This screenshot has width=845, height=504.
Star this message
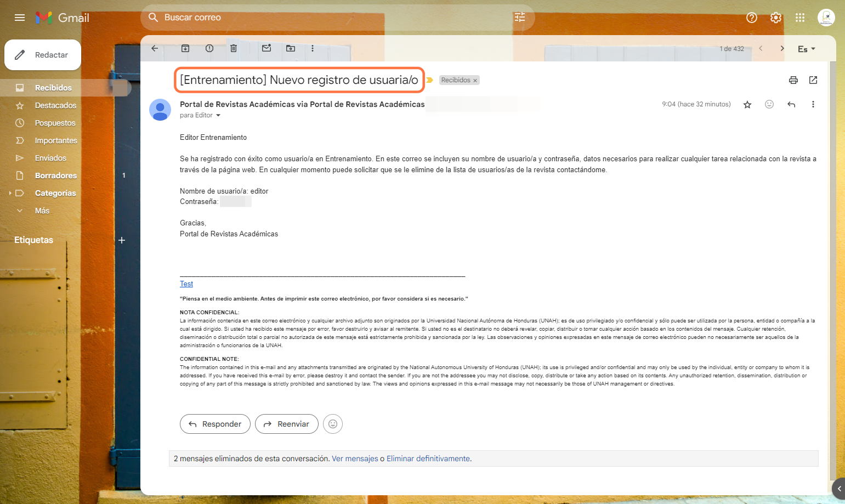coord(747,104)
